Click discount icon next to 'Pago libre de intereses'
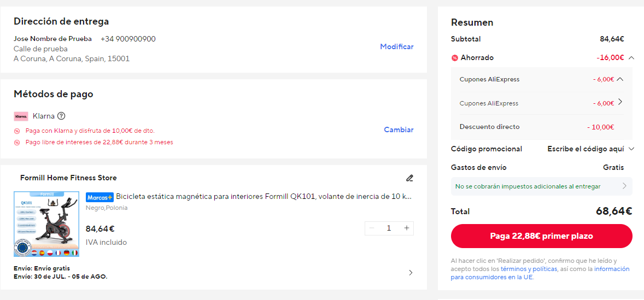This screenshot has width=644, height=300. tap(17, 143)
